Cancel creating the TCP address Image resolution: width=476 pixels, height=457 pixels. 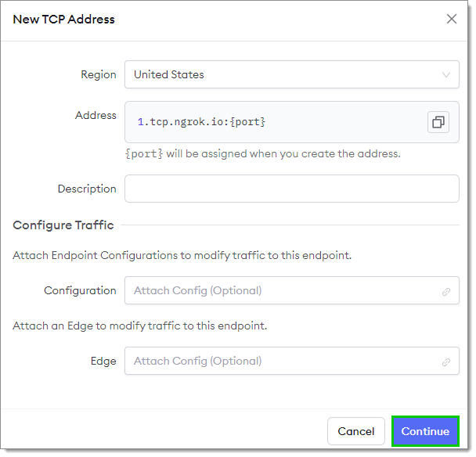355,431
